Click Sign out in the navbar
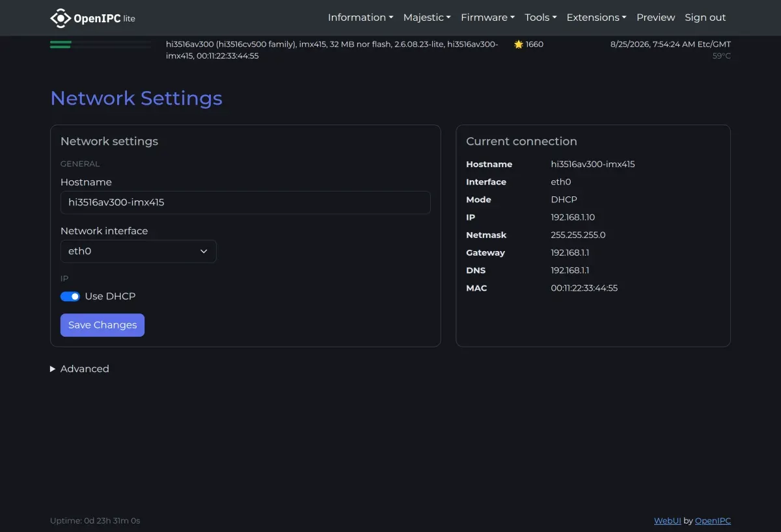Screen dimensions: 781x532 [x=705, y=18]
